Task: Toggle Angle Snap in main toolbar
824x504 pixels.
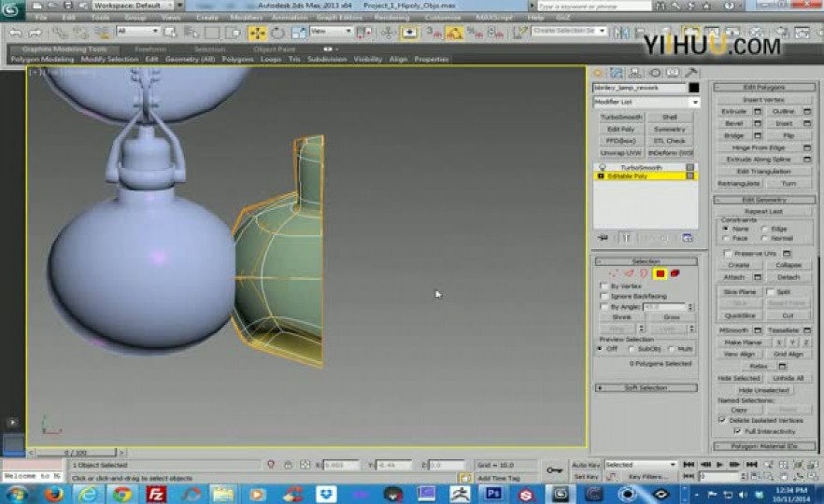Action: (454, 33)
